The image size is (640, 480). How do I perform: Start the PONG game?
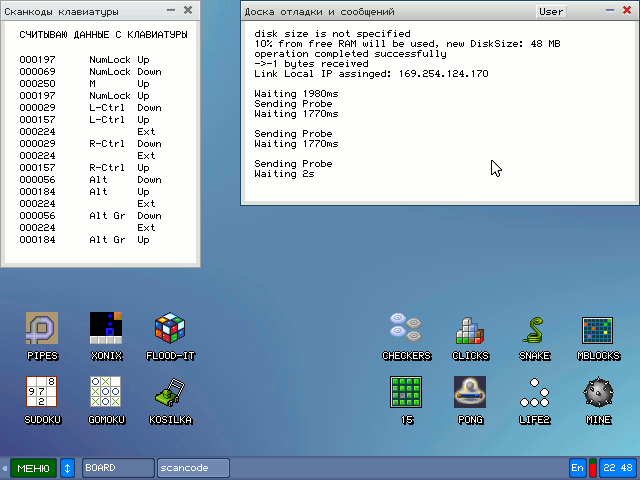470,393
